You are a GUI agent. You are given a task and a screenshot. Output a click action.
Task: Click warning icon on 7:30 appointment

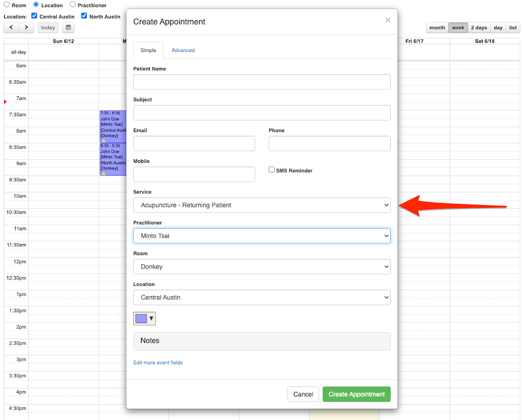click(x=104, y=141)
